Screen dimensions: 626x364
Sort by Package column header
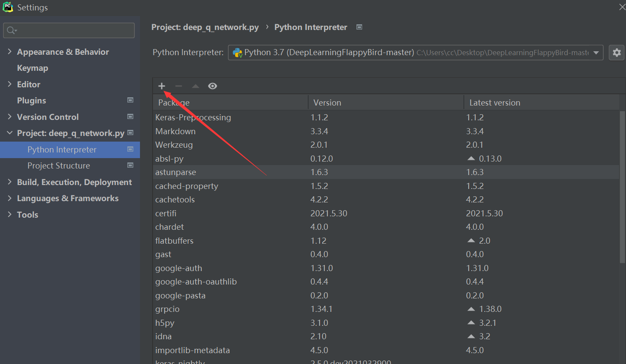230,103
